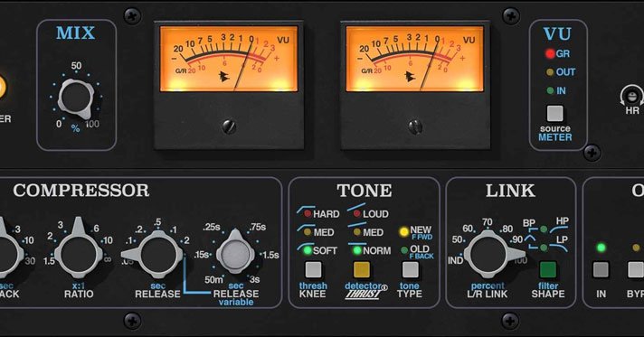Click the upper BP/HP filter LED
This screenshot has height=337, width=644.
coord(544,229)
